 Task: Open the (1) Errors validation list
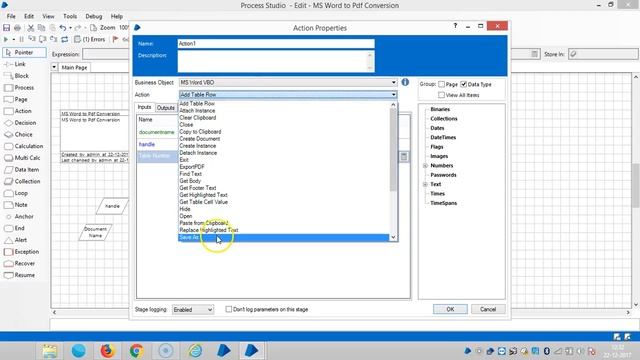[89, 40]
